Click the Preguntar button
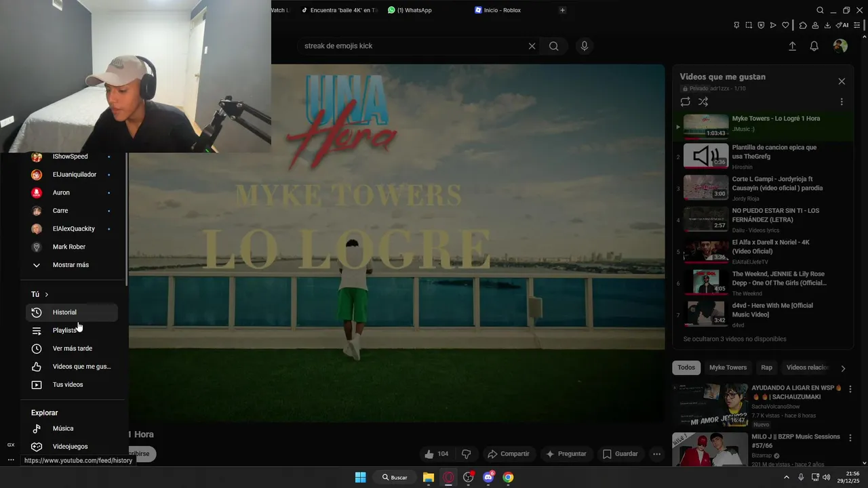The height and width of the screenshot is (488, 868). [x=566, y=454]
